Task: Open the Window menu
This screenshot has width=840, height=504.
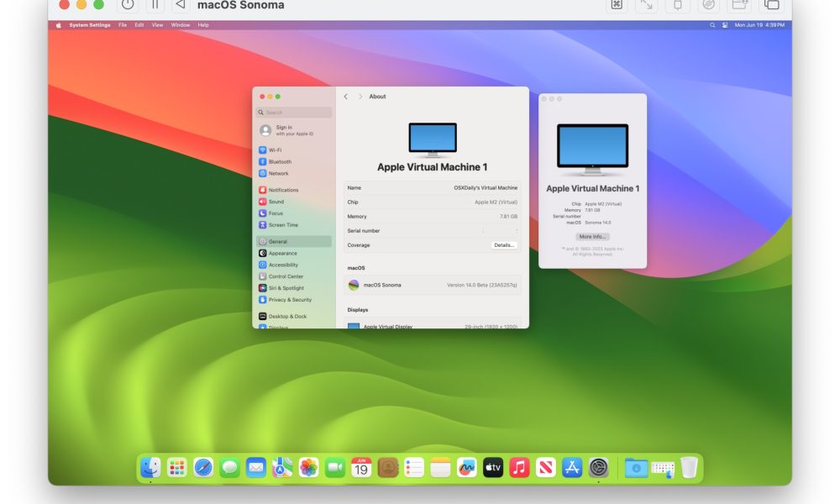Action: (x=181, y=25)
